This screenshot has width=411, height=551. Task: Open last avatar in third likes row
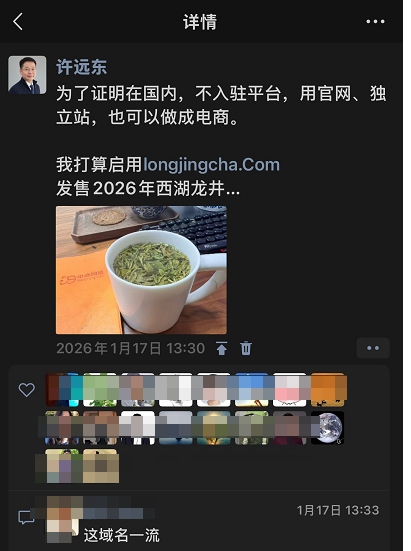[x=100, y=466]
